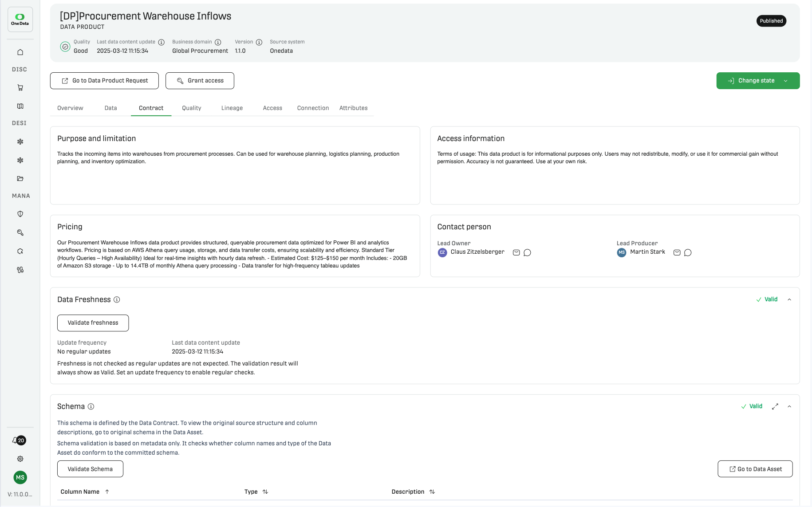Toggle sort on Type column
The height and width of the screenshot is (507, 812).
265,491
